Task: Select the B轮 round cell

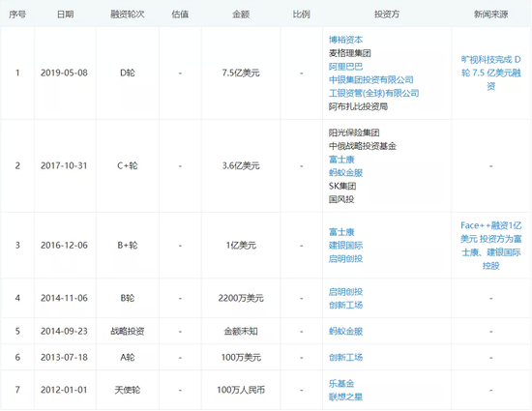Action: coord(128,298)
